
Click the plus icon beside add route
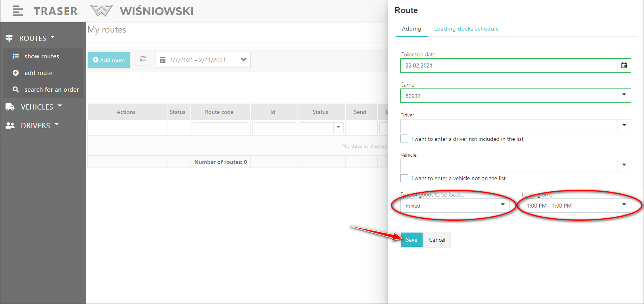(x=16, y=73)
